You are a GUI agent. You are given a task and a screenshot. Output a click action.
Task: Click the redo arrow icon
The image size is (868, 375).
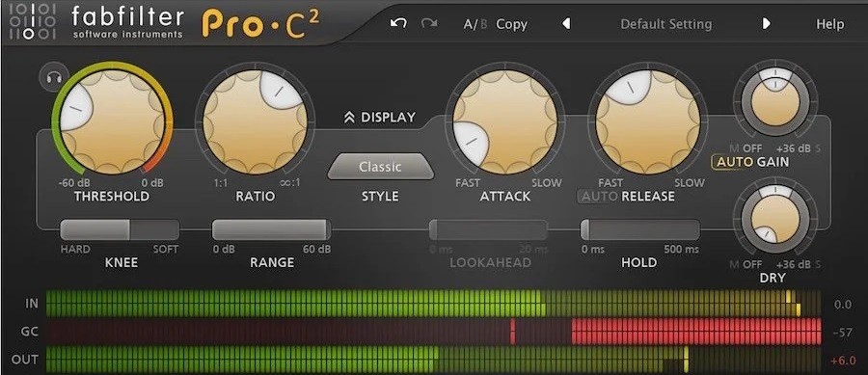point(429,24)
